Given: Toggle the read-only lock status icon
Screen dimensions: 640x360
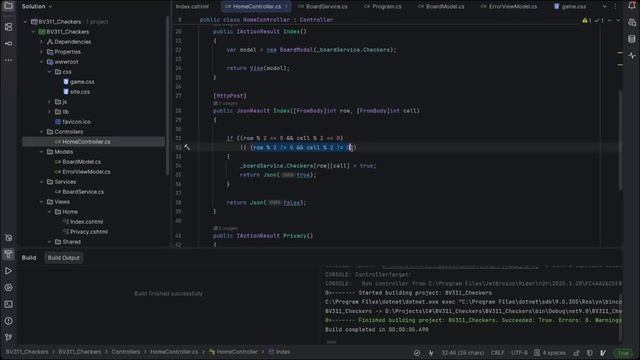Looking at the screenshot, I should pyautogui.click(x=576, y=353).
